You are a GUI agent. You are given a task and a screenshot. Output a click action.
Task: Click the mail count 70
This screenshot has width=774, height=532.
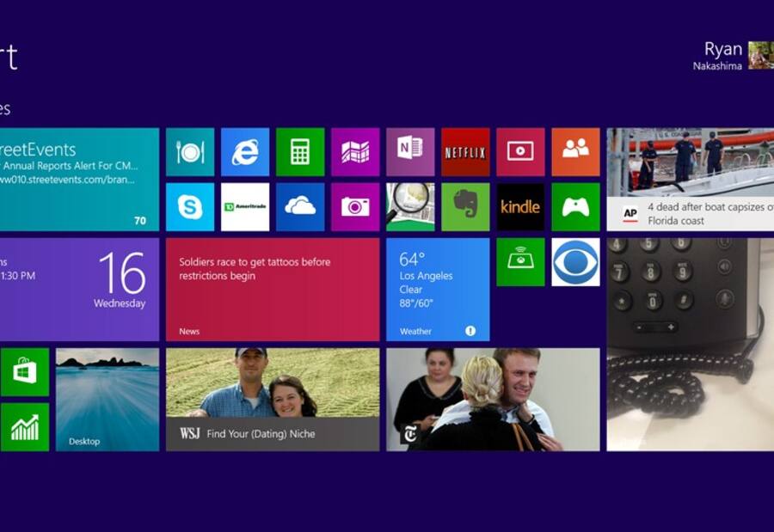click(140, 221)
